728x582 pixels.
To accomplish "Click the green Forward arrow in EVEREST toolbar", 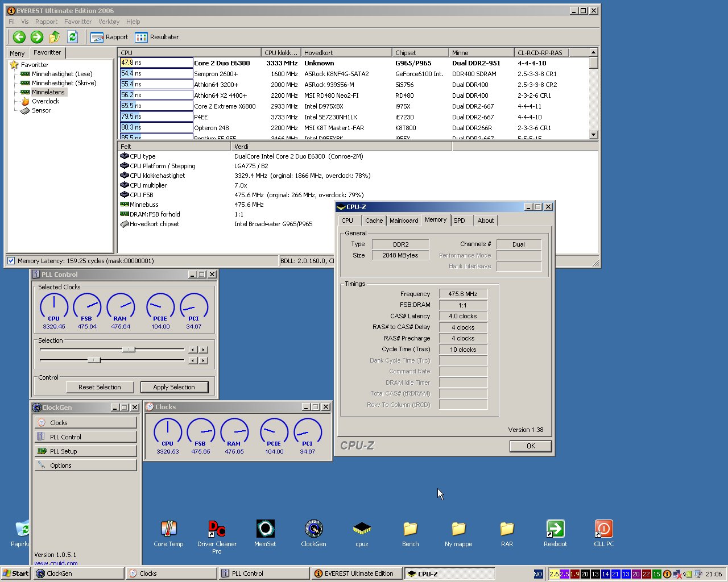I will pos(37,37).
